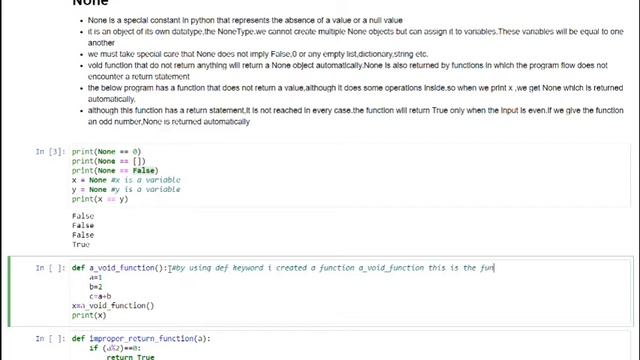Click the print(x == y) line
The height and width of the screenshot is (360, 640).
coord(100,199)
